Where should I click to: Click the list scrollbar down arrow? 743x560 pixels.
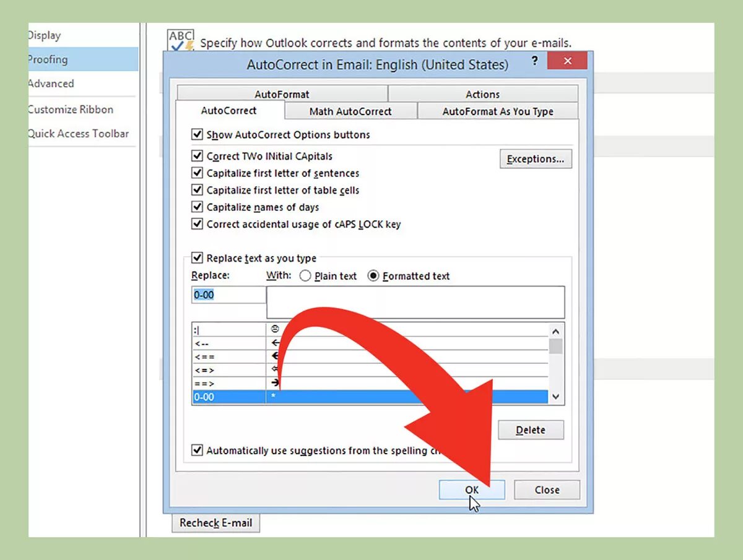555,397
